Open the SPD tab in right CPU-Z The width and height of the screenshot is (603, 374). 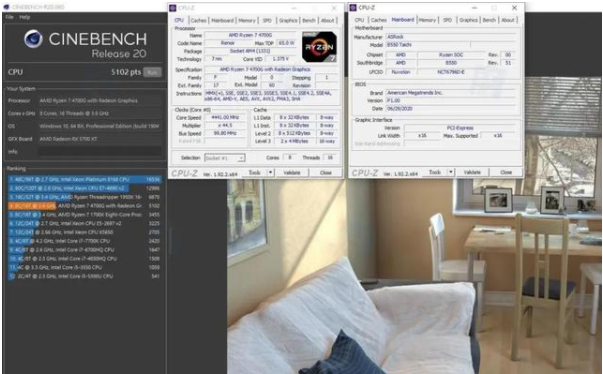447,20
